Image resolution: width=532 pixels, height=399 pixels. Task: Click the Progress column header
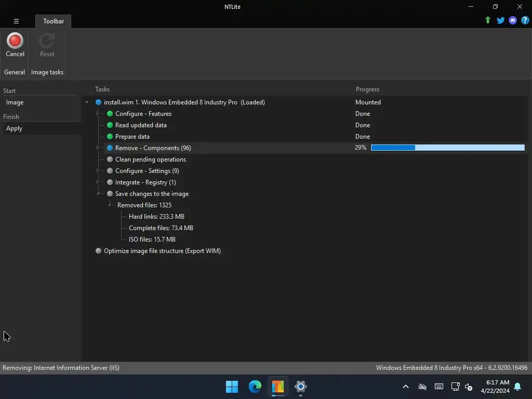[x=367, y=89]
